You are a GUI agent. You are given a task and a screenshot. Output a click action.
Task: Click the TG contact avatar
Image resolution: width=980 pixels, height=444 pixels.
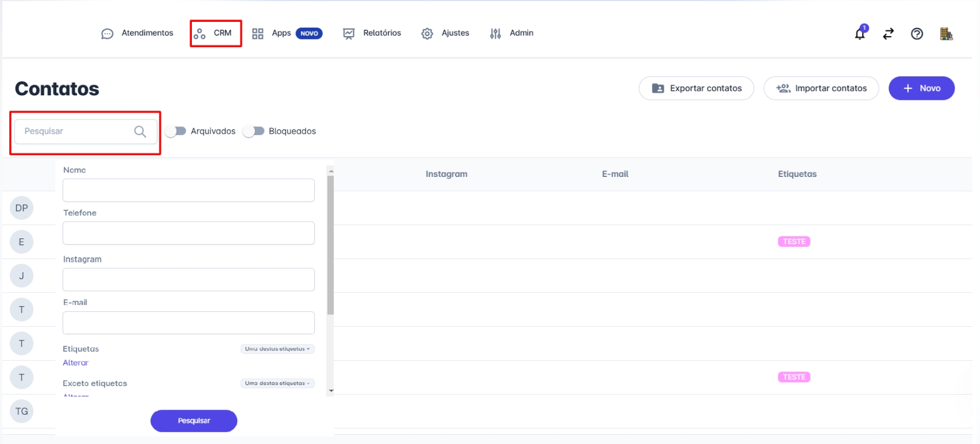(22, 411)
